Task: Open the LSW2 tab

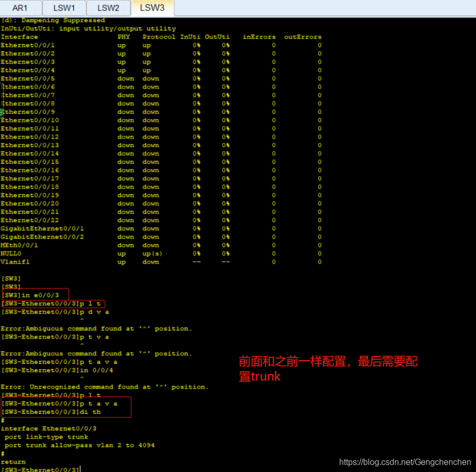Action: pos(108,8)
